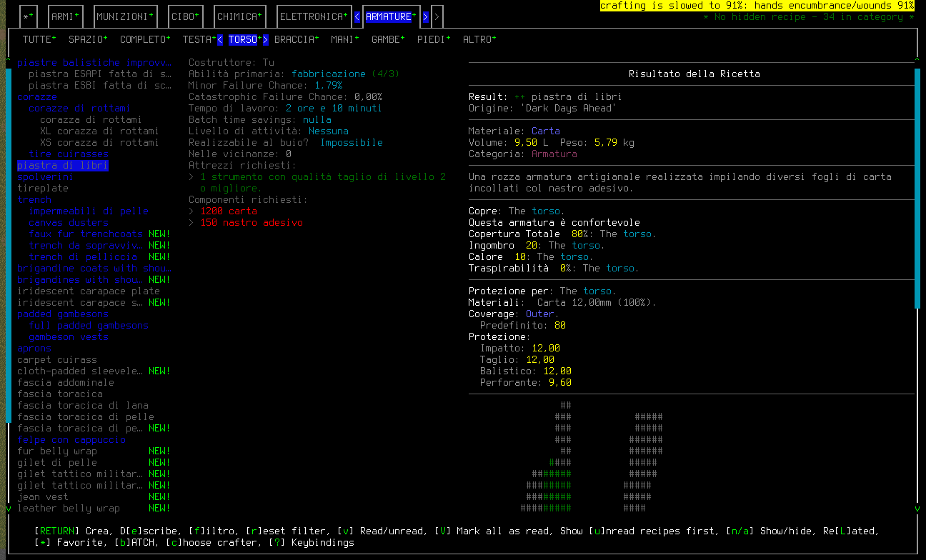The width and height of the screenshot is (926, 560).
Task: Toggle '[v] Read/unread' for the recipe
Action: coord(382,531)
